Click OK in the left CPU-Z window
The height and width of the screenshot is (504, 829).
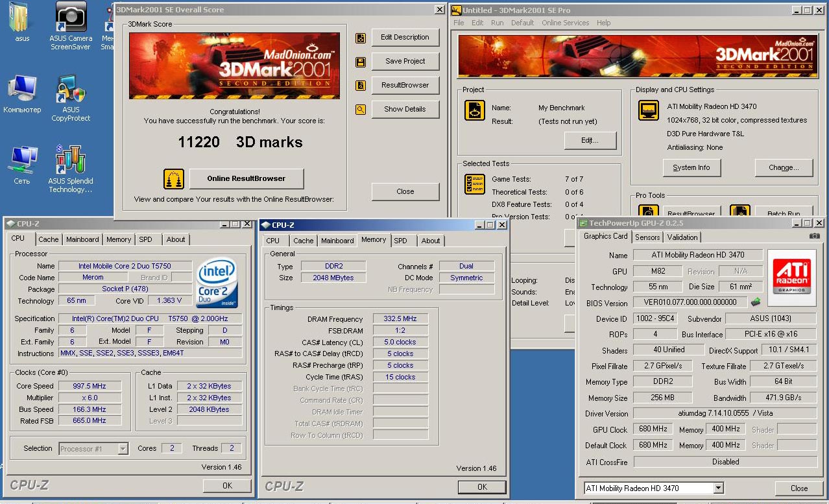point(227,485)
